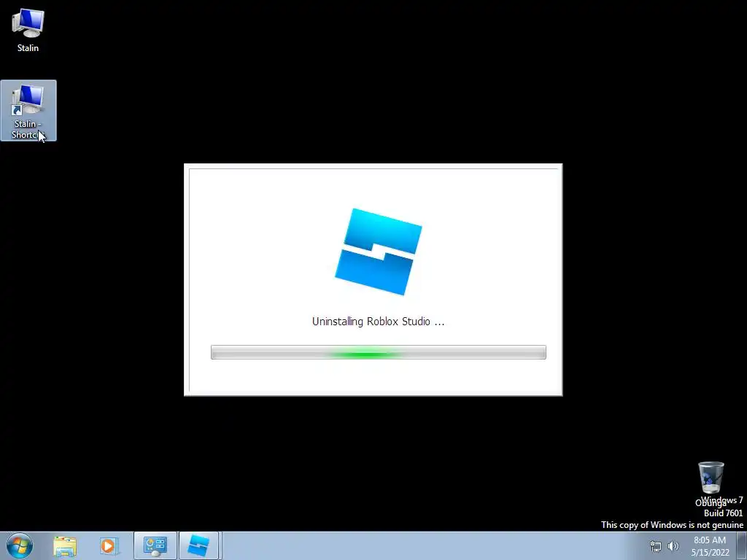Open the Recycle Bin named Obunga

(711, 483)
